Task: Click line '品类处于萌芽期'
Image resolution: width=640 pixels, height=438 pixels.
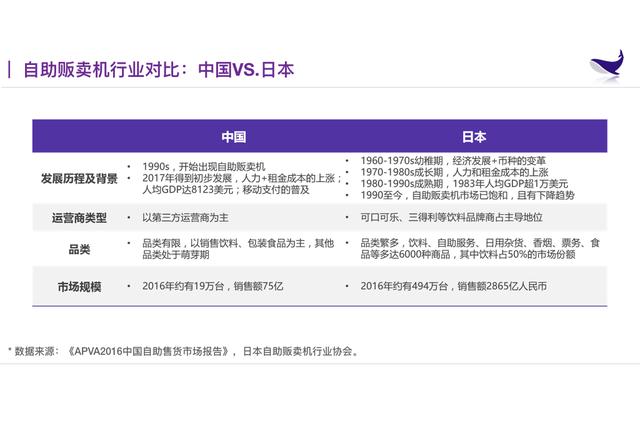Action: tap(176, 255)
